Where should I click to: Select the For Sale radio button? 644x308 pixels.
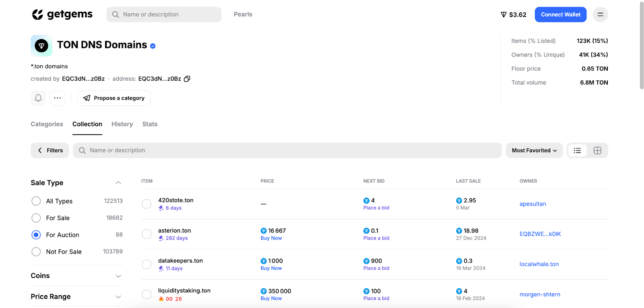(x=36, y=218)
